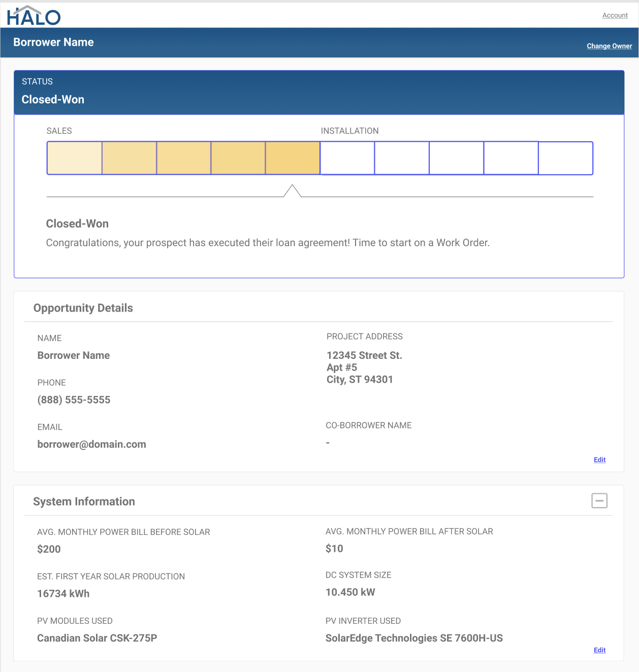639x672 pixels.
Task: Click the Apt #5 address line
Action: [342, 367]
